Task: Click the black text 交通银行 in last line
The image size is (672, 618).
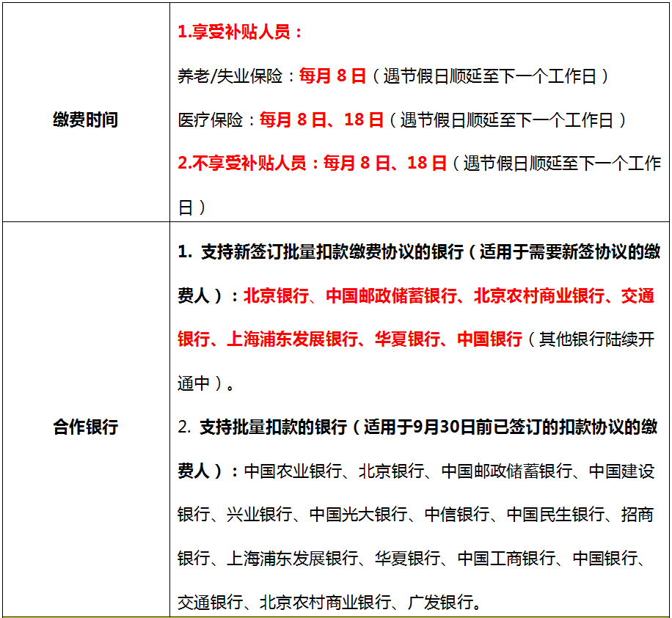Action: click(211, 603)
